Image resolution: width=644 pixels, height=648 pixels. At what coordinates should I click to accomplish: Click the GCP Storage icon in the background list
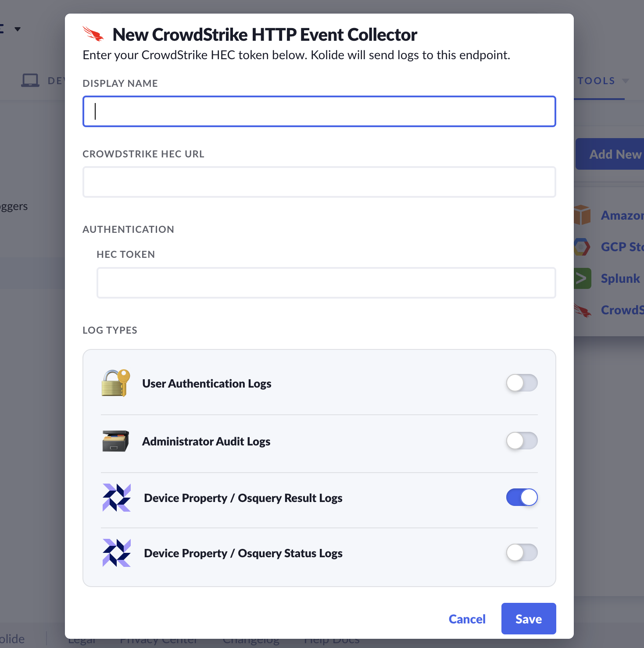click(x=582, y=247)
